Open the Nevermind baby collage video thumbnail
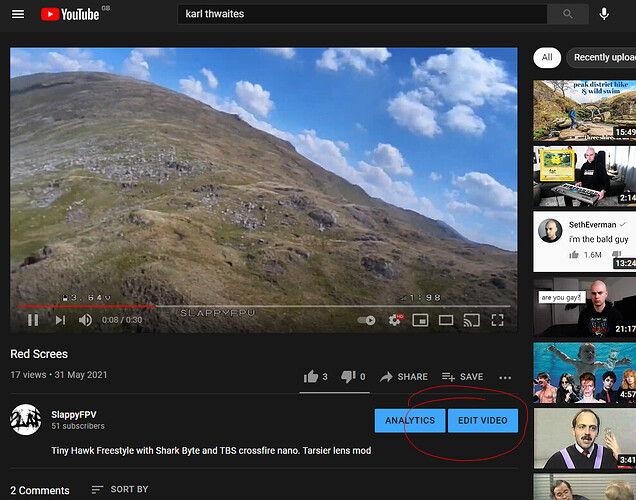 (584, 373)
